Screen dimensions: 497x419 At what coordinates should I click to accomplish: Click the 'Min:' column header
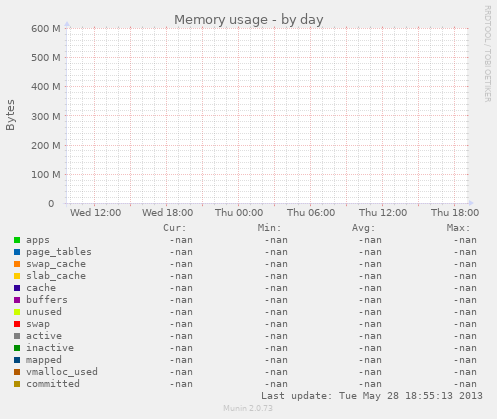[x=269, y=228]
